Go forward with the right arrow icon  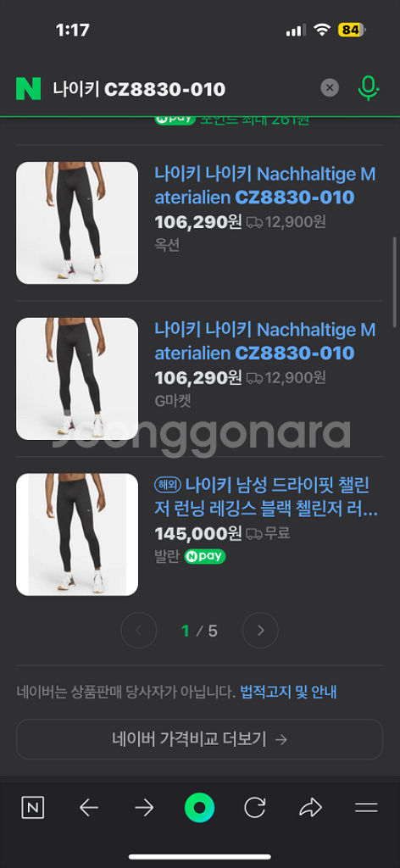[144, 808]
